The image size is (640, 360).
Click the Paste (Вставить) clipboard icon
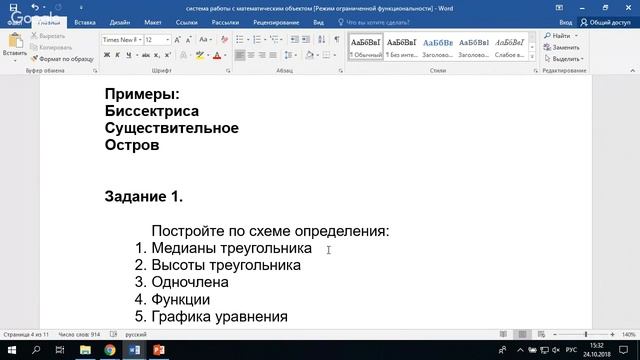coord(15,41)
